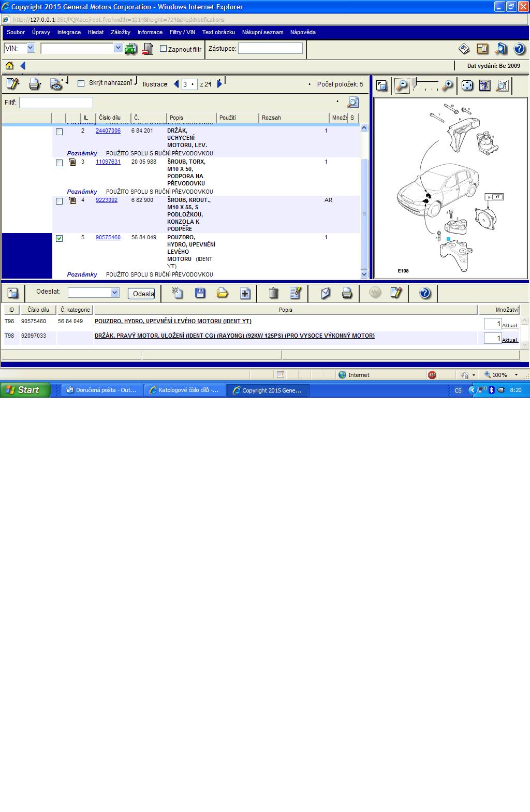The height and width of the screenshot is (812, 530).
Task: Click the trash icon in shopping list toolbar
Action: 274,293
